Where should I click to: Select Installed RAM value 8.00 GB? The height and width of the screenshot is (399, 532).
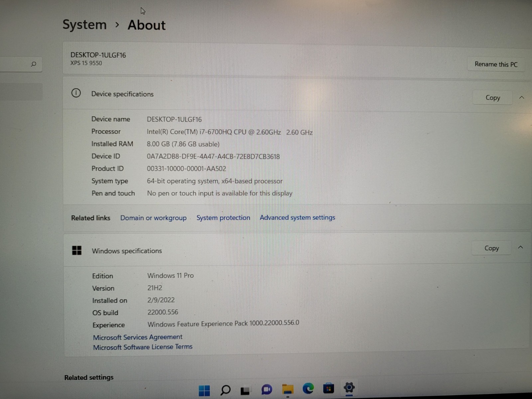click(x=183, y=144)
